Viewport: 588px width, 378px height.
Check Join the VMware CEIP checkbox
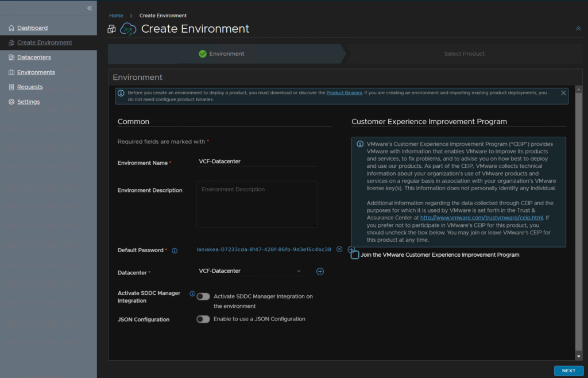[x=355, y=255]
